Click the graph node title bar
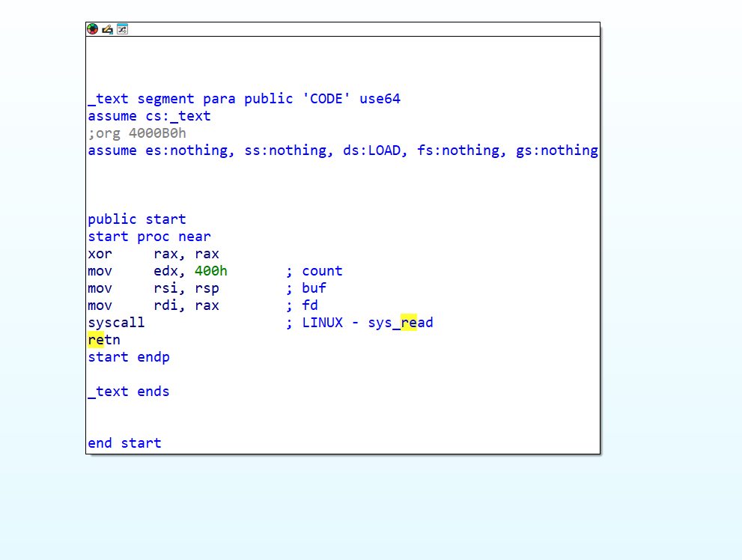Viewport: 742px width, 560px height. tap(359, 29)
